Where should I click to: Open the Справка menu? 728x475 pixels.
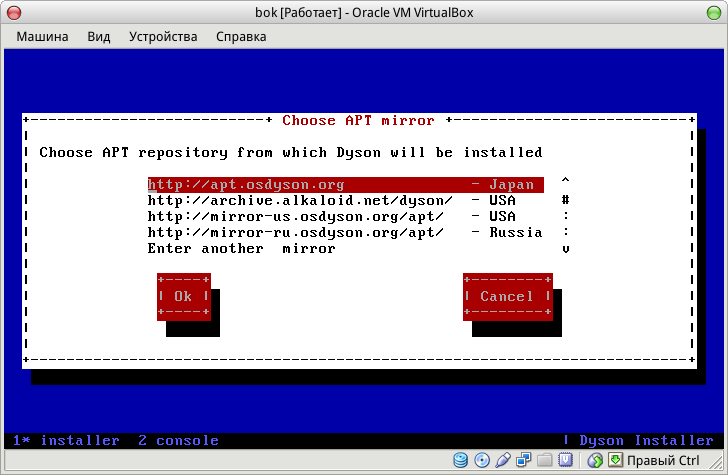(241, 37)
